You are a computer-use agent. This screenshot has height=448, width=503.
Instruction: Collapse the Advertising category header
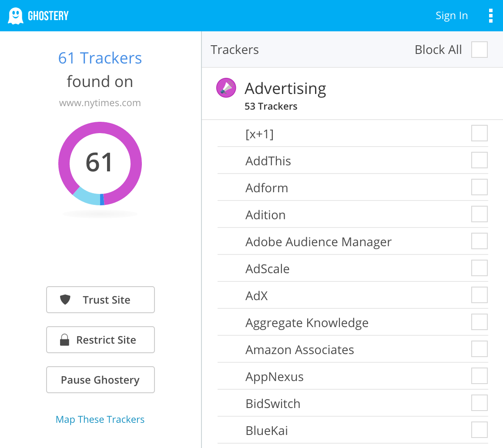point(352,94)
